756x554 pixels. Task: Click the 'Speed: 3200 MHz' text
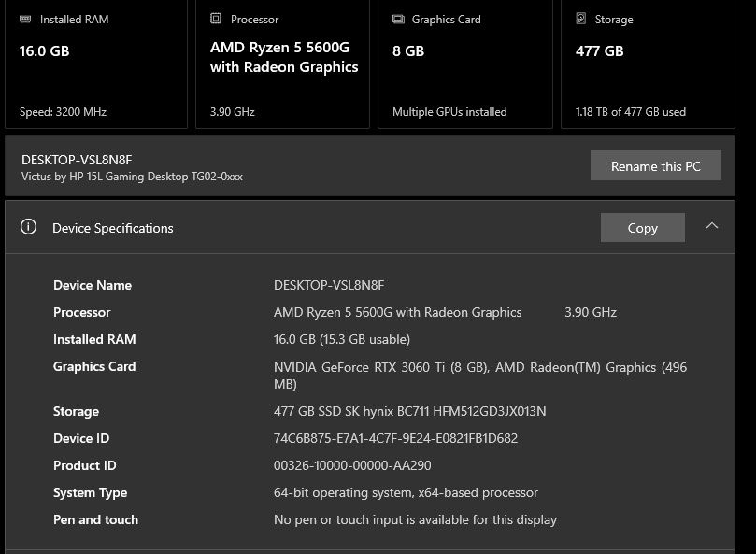[x=63, y=112]
